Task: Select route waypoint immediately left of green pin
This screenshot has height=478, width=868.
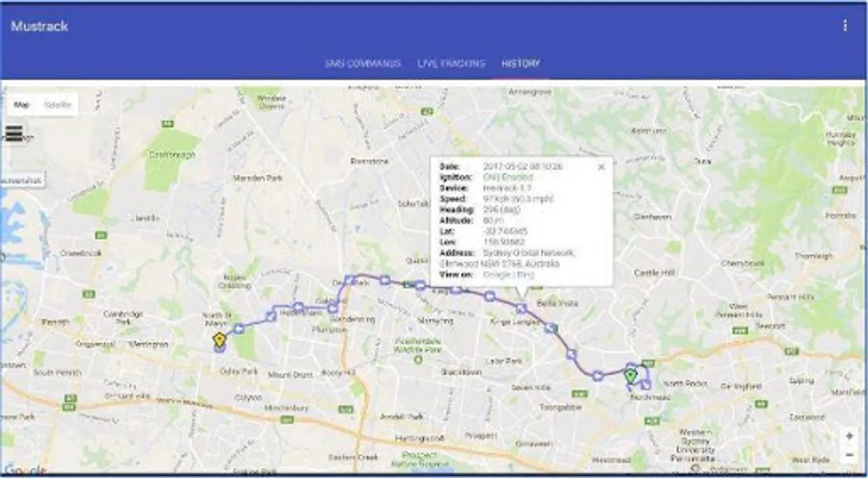Action: (598, 376)
